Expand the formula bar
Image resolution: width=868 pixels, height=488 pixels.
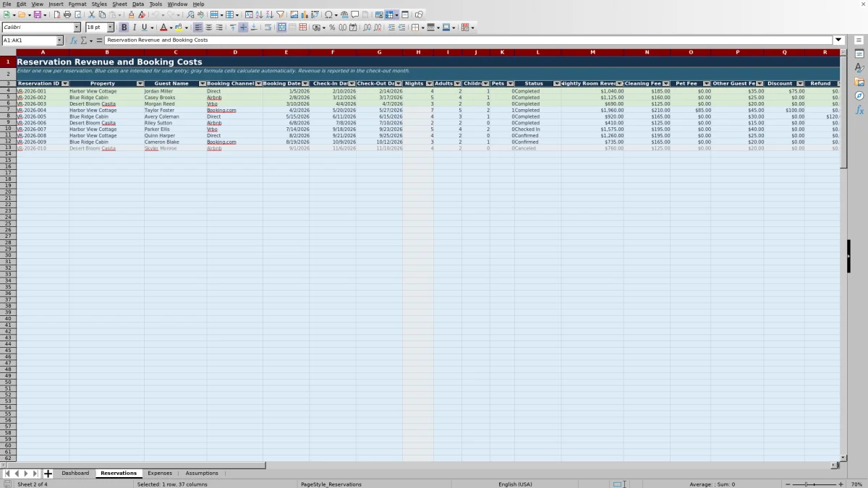tap(838, 40)
